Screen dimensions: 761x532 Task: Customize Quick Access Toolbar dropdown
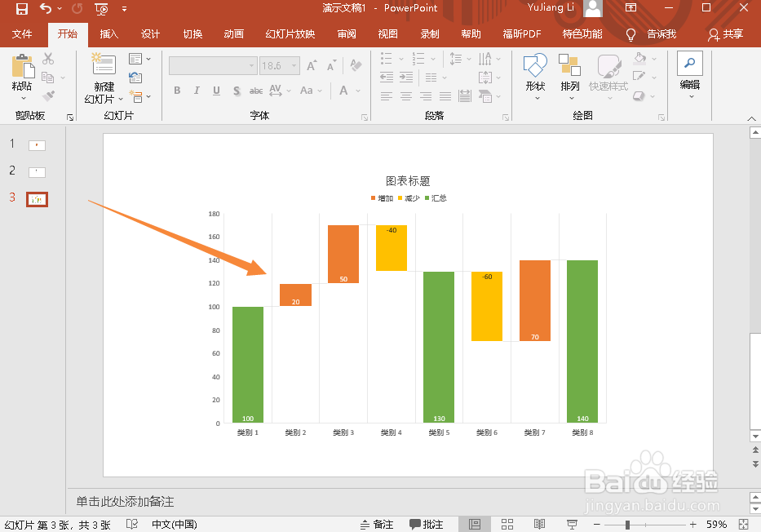(124, 9)
